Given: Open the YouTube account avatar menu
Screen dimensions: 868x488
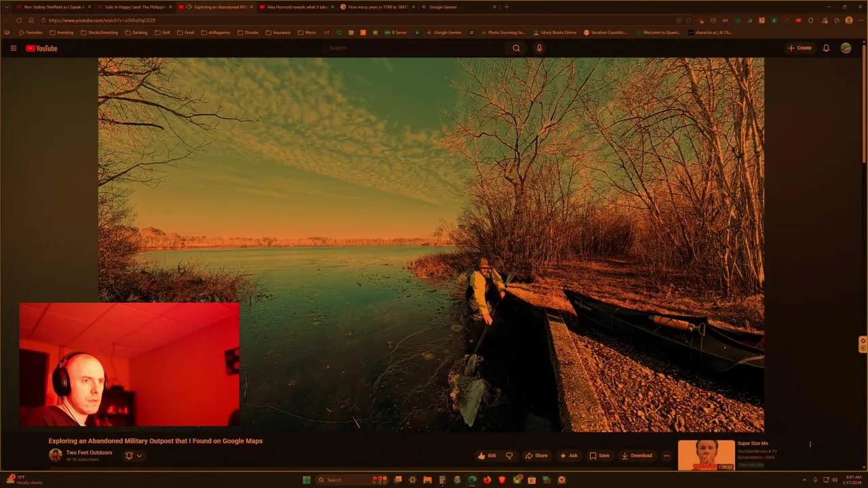Looking at the screenshot, I should [x=846, y=48].
